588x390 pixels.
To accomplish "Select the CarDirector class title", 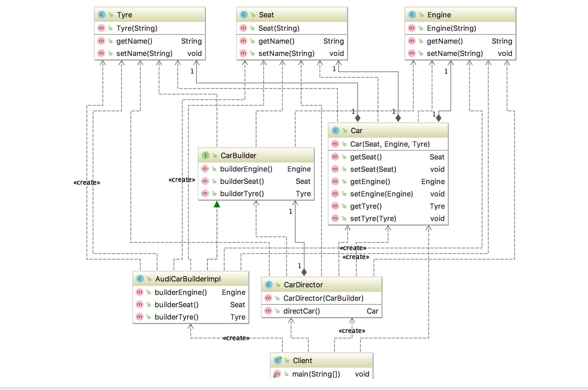I will coord(304,285).
